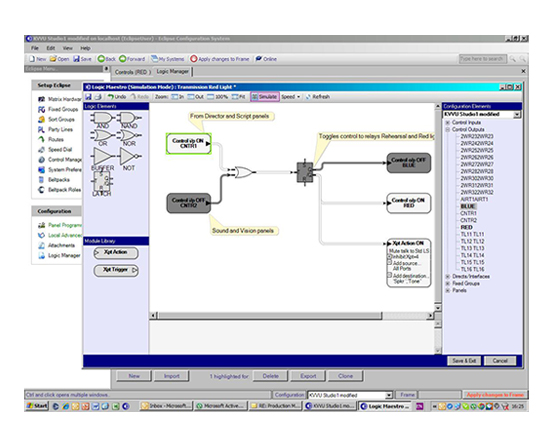This screenshot has height=448, width=553.
Task: Click the canvas vertical scrollbar
Action: (438, 207)
